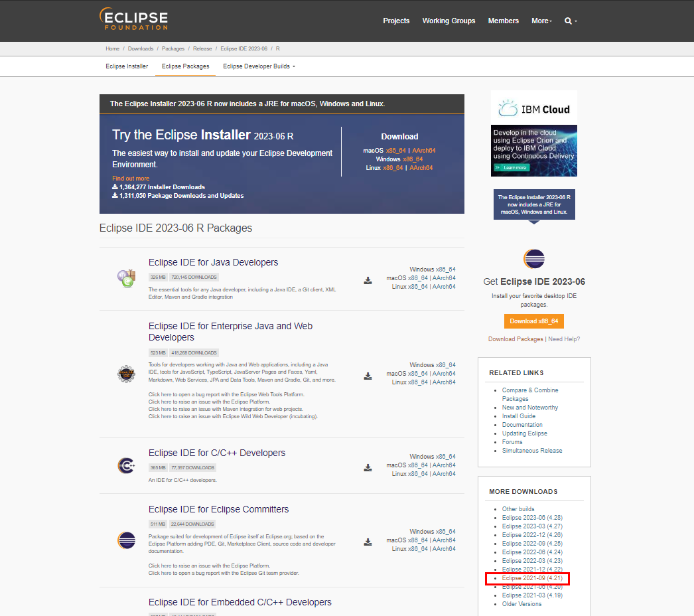The height and width of the screenshot is (616, 694).
Task: Download installer for macOS AArch64
Action: pos(423,151)
